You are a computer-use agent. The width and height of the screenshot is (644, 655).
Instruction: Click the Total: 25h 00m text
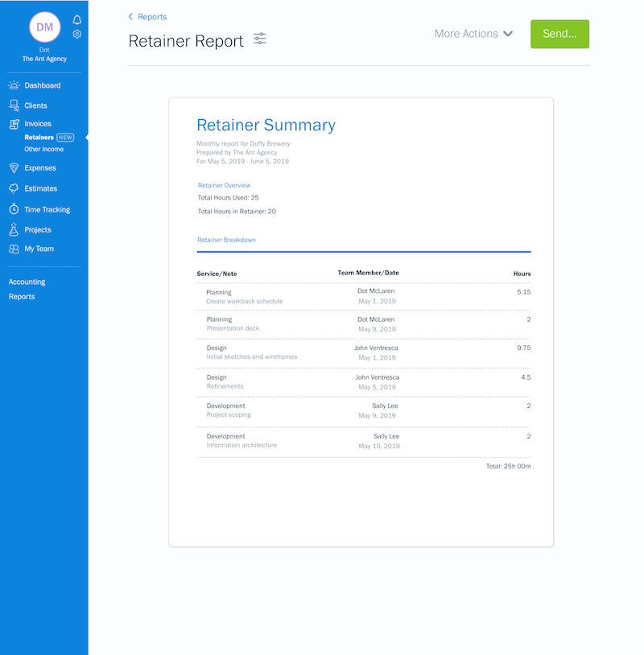pos(508,466)
